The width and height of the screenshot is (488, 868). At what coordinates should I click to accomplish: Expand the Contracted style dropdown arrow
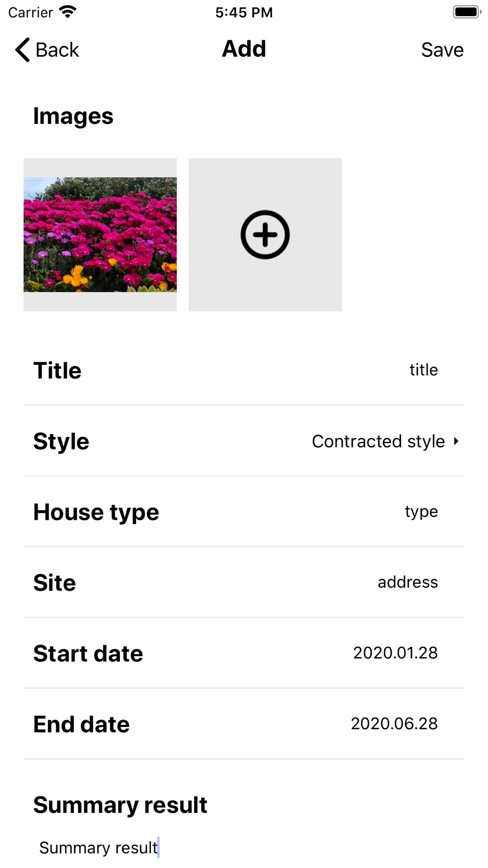tap(456, 441)
